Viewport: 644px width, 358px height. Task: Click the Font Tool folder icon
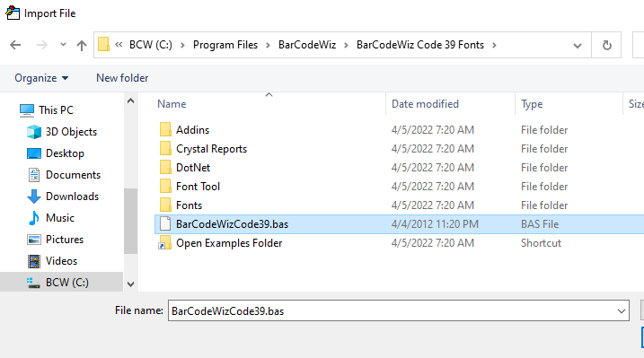165,186
